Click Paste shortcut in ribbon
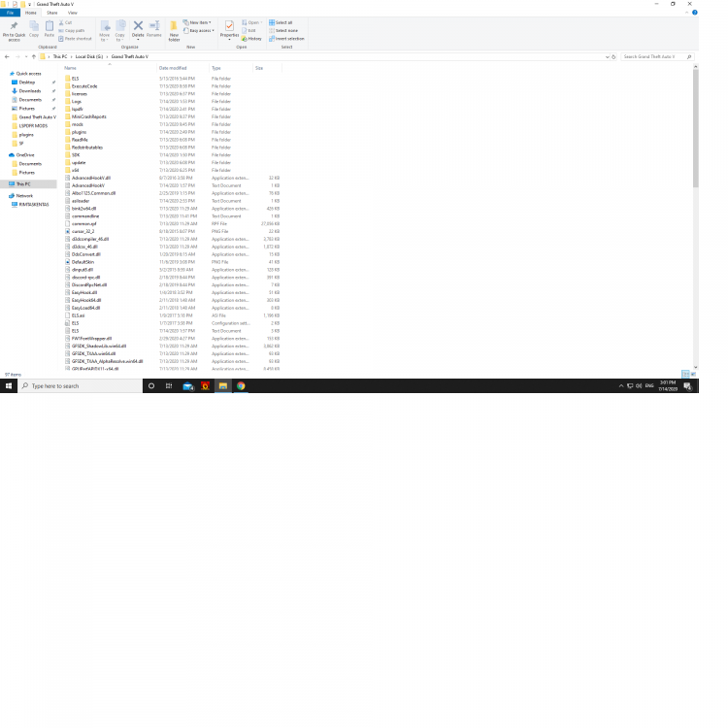728x728 pixels. [75, 39]
